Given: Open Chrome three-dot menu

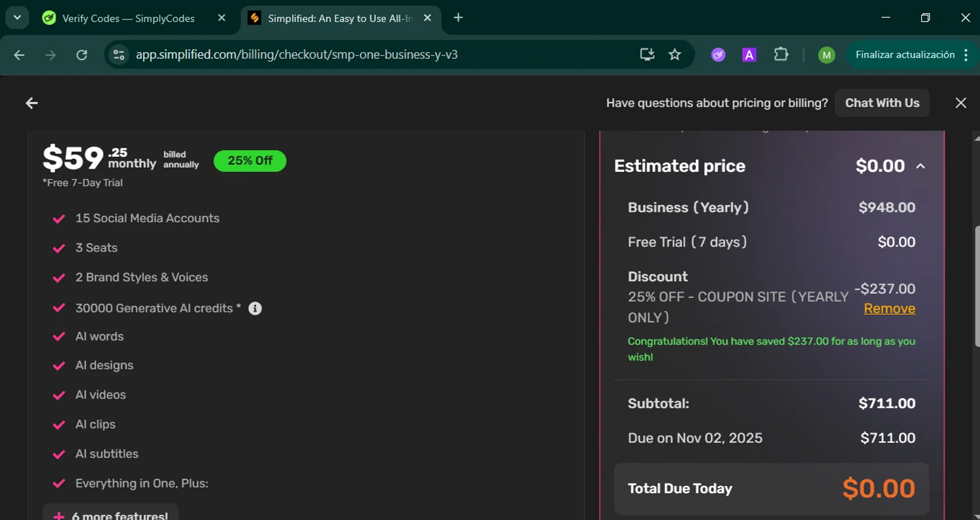Looking at the screenshot, I should point(966,55).
